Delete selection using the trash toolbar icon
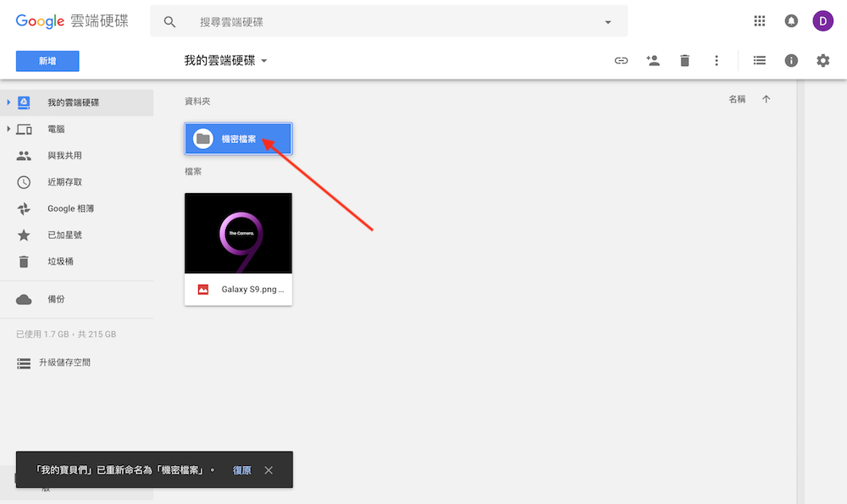Screen dimensions: 847x504 point(684,60)
